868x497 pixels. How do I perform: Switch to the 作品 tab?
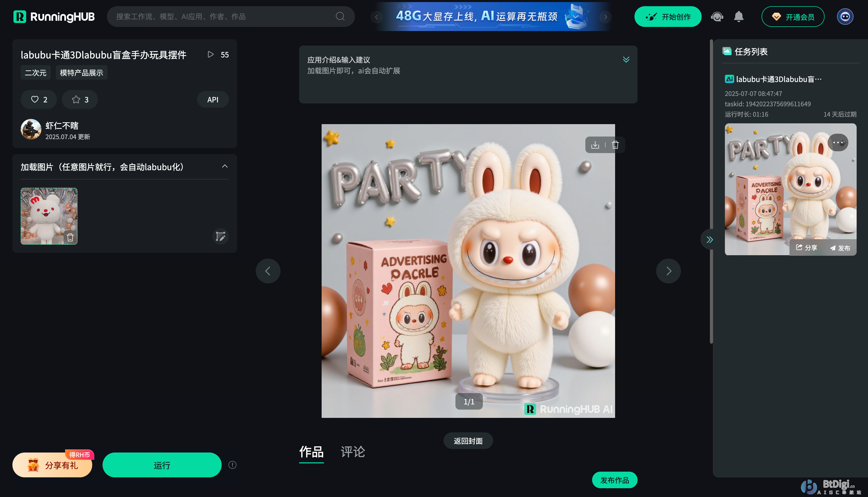[311, 452]
